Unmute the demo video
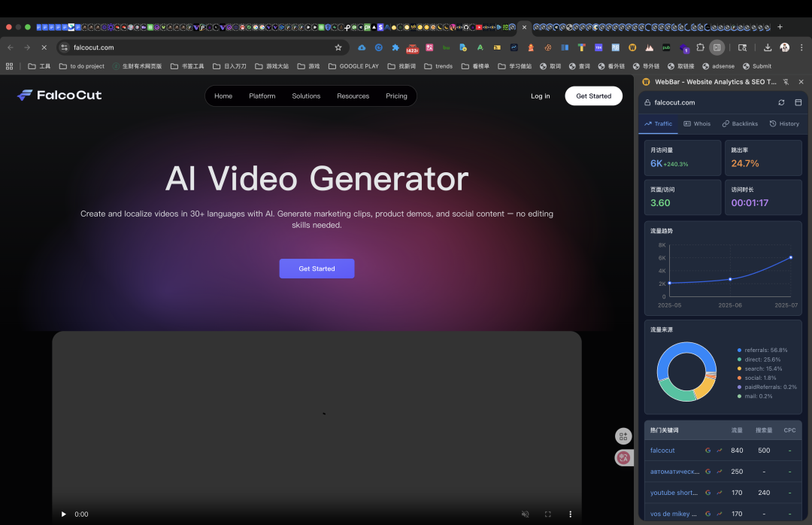The width and height of the screenshot is (812, 525). point(525,514)
